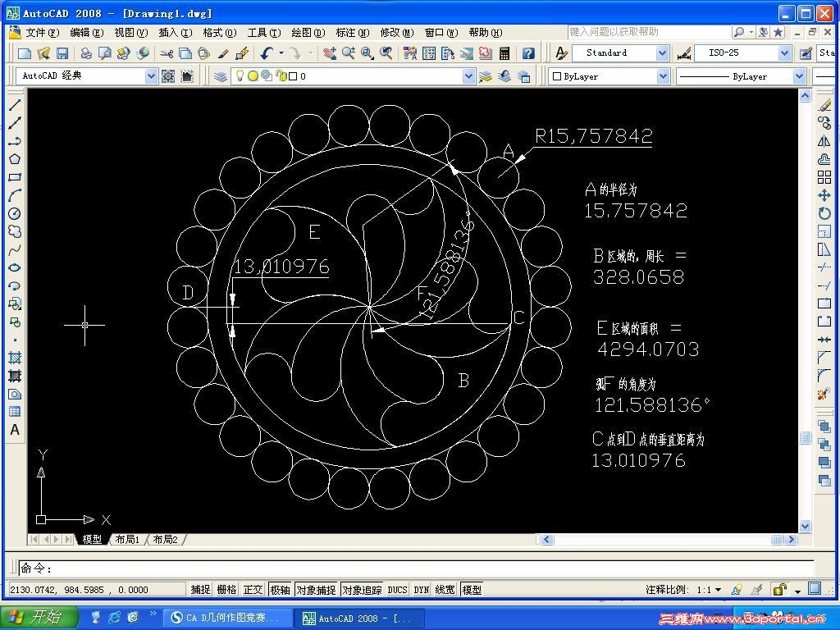The width and height of the screenshot is (840, 630).
Task: Click the 开始 Start button
Action: pos(39,618)
